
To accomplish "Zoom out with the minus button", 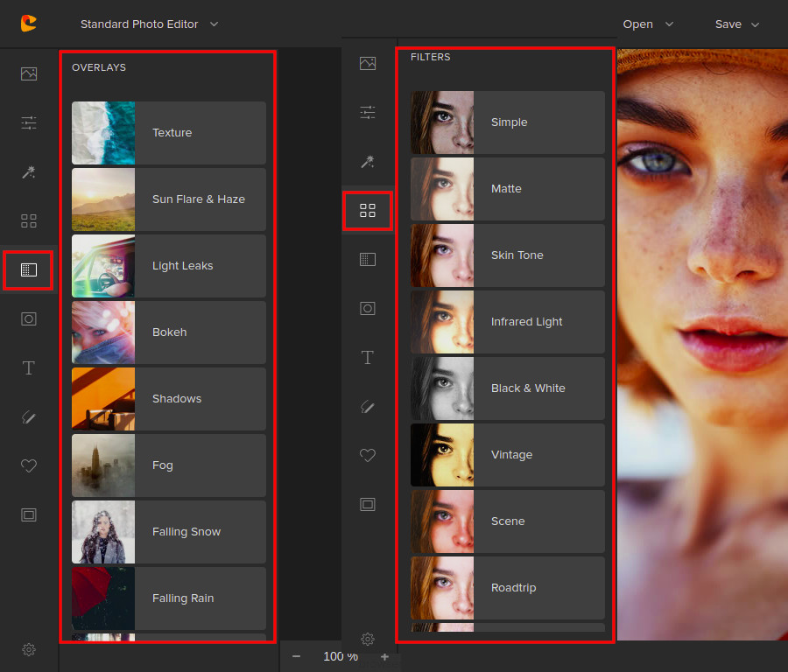I will (296, 656).
